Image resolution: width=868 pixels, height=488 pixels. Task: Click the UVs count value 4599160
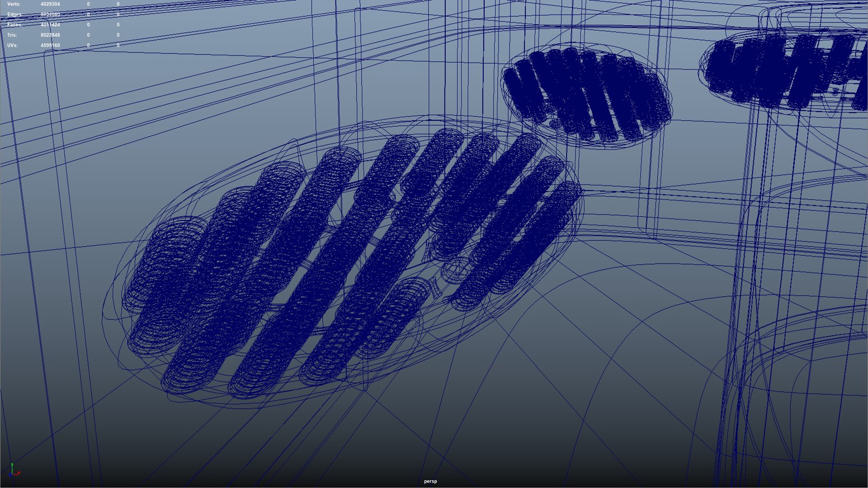coord(50,45)
